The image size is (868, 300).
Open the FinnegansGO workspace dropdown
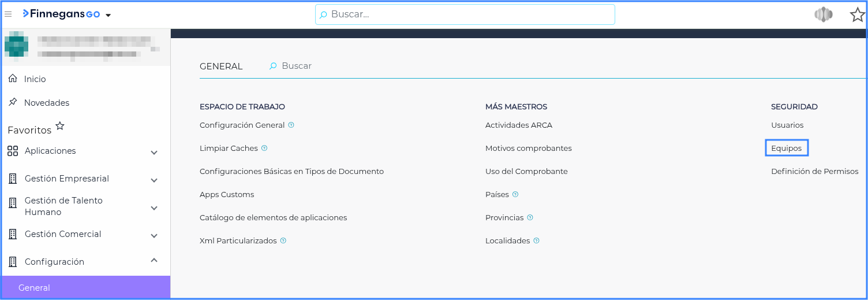click(108, 15)
